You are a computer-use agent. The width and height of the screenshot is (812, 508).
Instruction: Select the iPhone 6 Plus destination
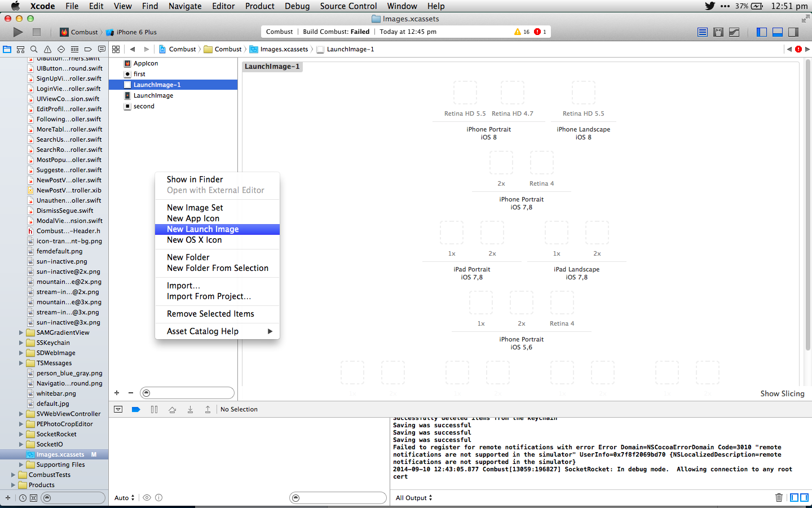pyautogui.click(x=131, y=32)
